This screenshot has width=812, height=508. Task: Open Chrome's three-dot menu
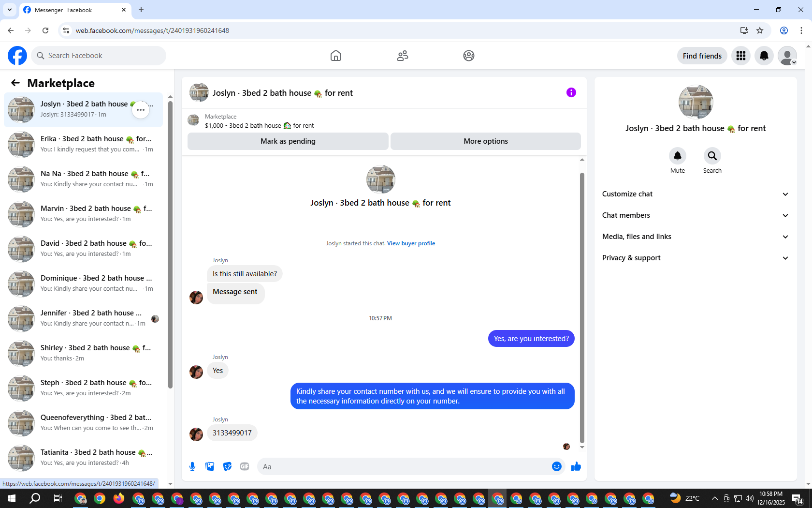pos(801,30)
